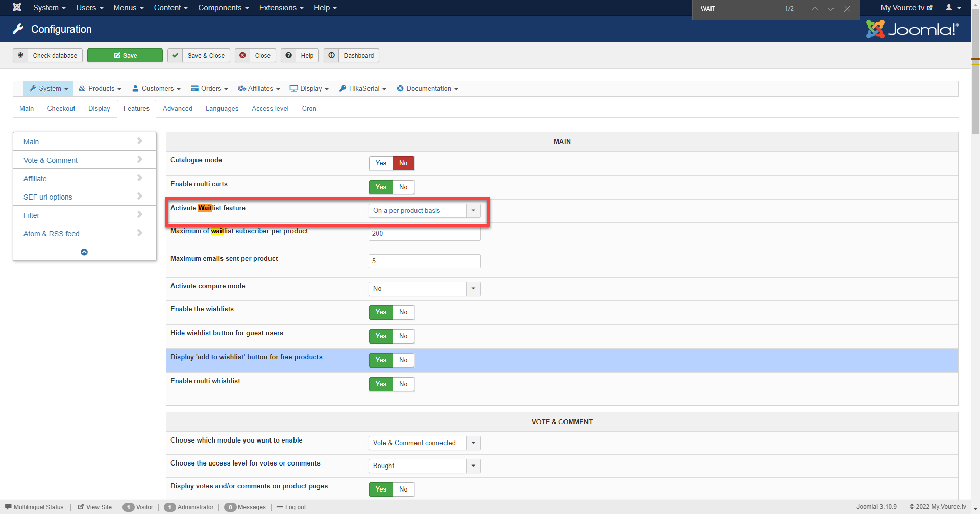Click the browser find text box
This screenshot has width=980, height=514.
click(x=738, y=9)
